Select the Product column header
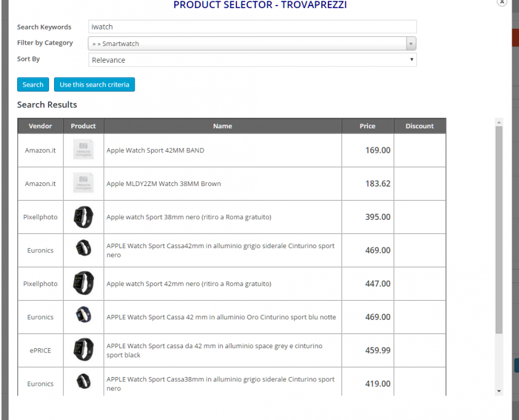 coord(84,126)
